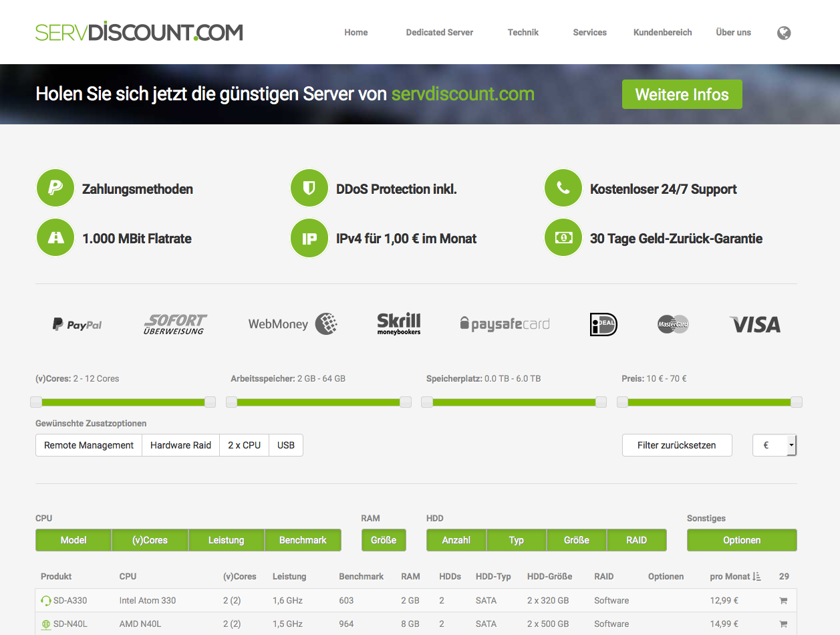840x635 pixels.
Task: Toggle the HDD Typ column button
Action: pyautogui.click(x=517, y=540)
